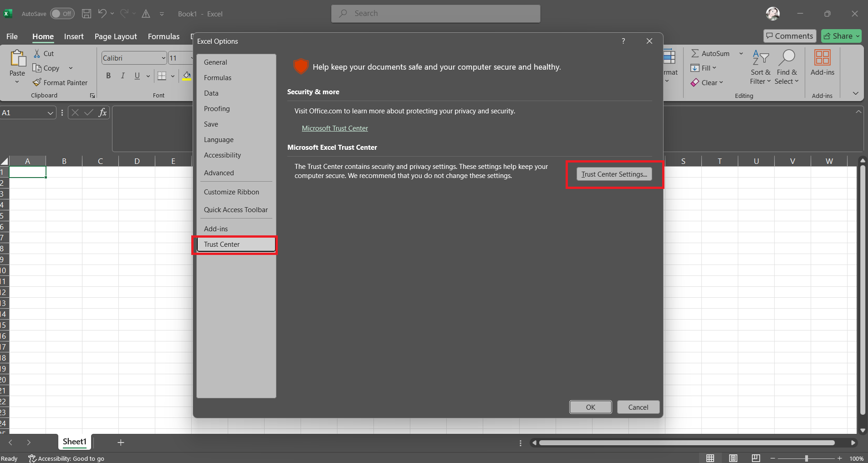Select the Sheet1 tab
Viewport: 868px width, 463px height.
click(75, 442)
